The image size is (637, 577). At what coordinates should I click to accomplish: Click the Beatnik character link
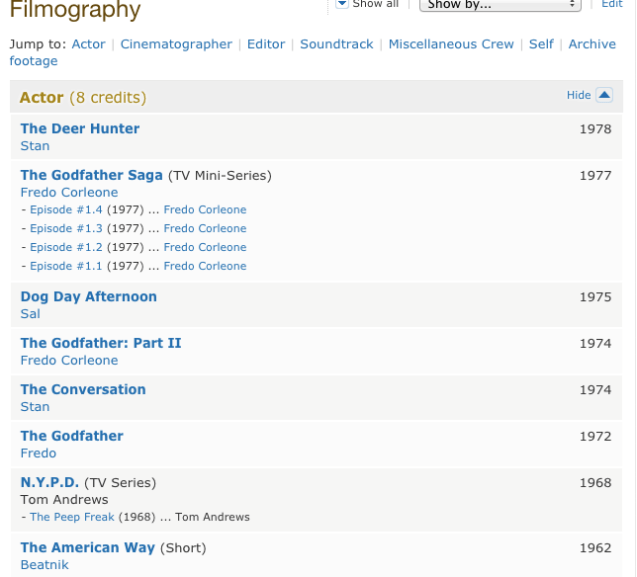click(45, 565)
